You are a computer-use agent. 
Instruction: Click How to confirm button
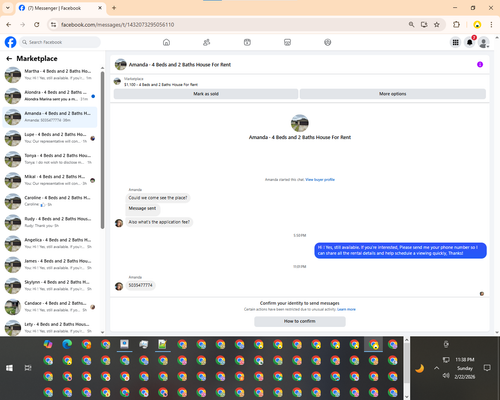tap(300, 321)
